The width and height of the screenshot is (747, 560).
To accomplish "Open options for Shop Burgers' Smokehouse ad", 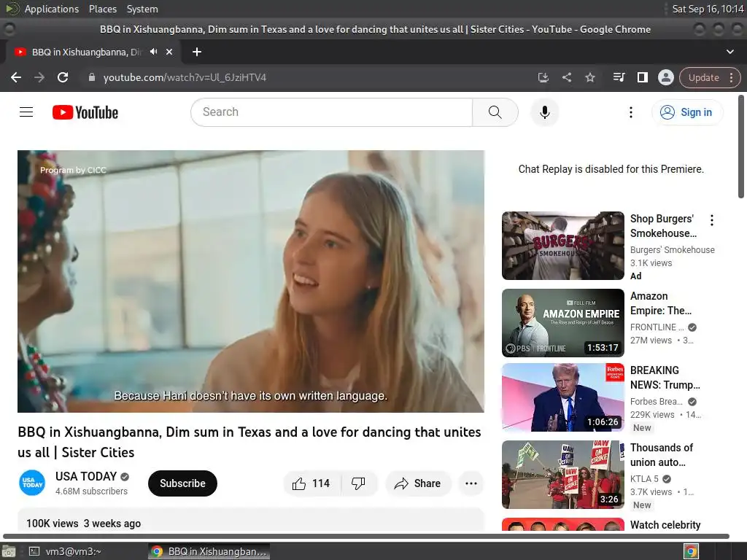I will [712, 220].
